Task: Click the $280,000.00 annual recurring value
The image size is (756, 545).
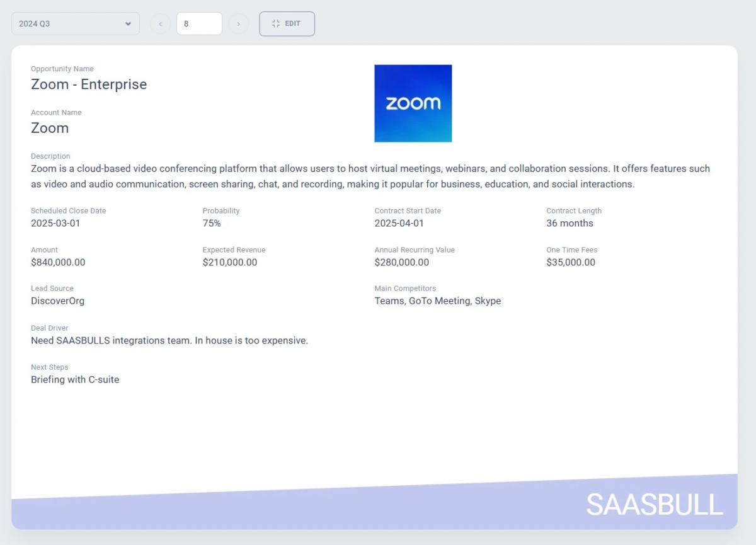Action: click(401, 262)
